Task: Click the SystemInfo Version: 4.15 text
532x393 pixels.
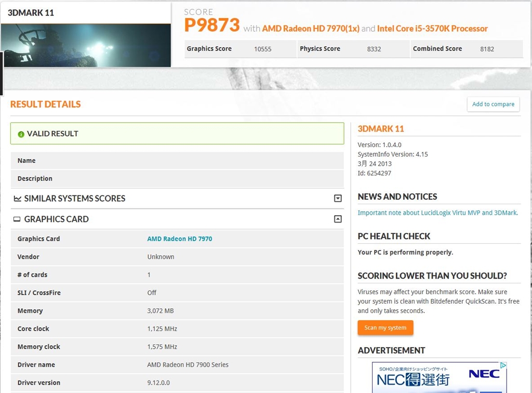Action: (x=393, y=154)
